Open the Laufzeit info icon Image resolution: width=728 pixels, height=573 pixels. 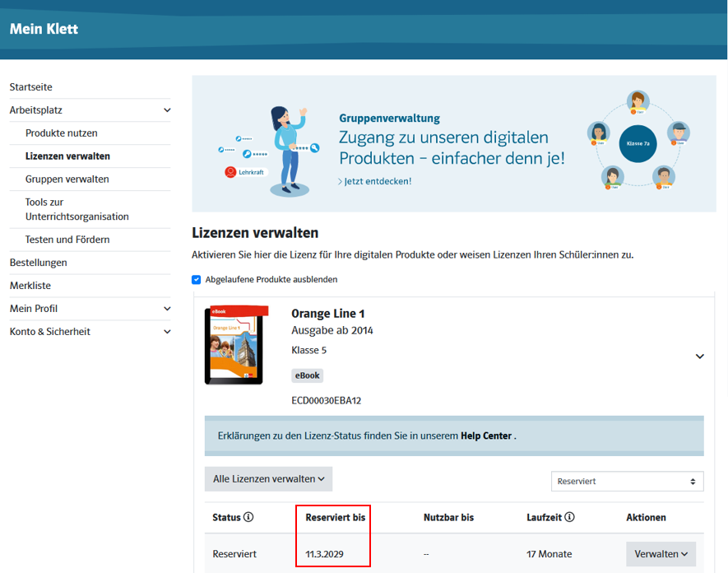coord(569,517)
